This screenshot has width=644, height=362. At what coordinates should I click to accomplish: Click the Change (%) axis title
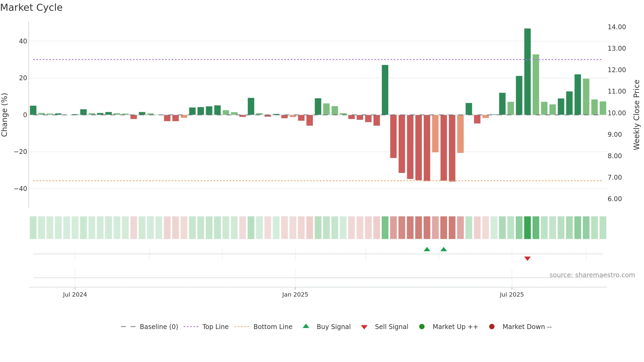point(4,115)
